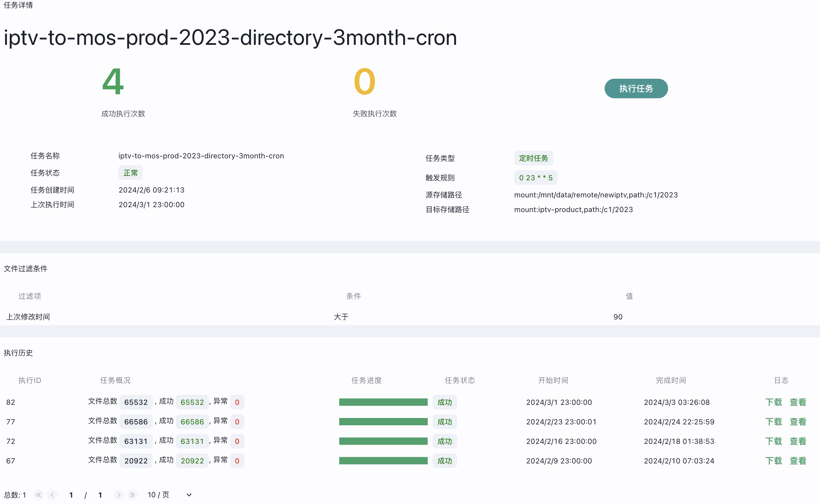Screen dimensions: 820x504
Task: Click the 成功 status tag for execution 77
Action: (x=444, y=422)
